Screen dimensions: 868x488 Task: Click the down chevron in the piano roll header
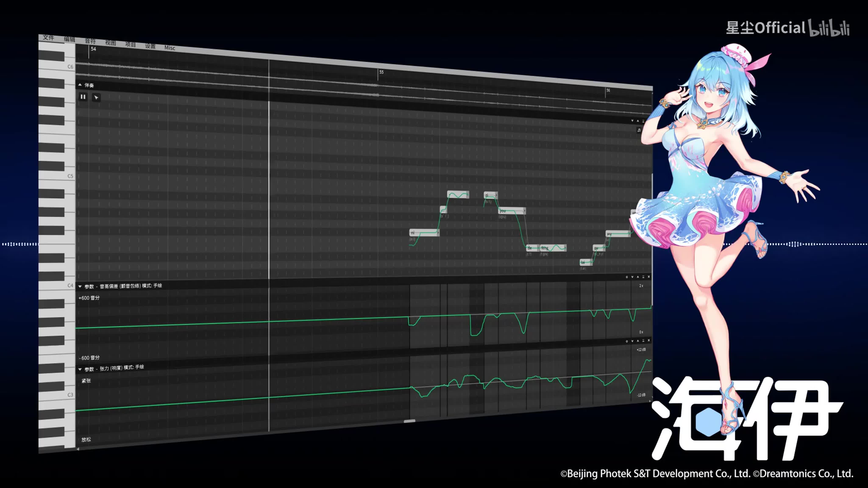click(632, 121)
